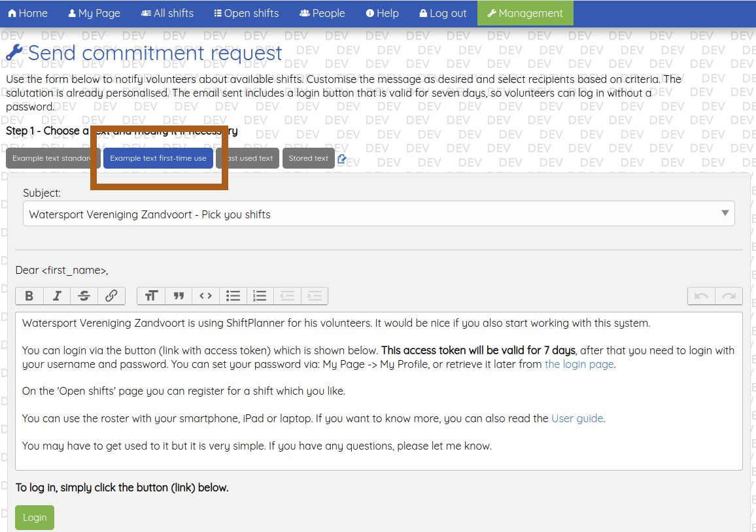The width and height of the screenshot is (756, 532).
Task: Apply bold formatting in the editor
Action: click(29, 295)
